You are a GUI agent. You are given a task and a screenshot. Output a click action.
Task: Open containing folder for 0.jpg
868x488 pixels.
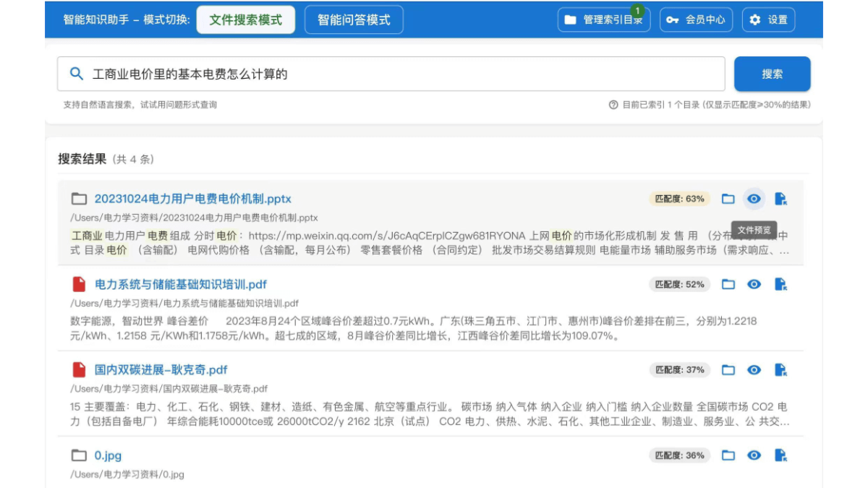click(728, 455)
